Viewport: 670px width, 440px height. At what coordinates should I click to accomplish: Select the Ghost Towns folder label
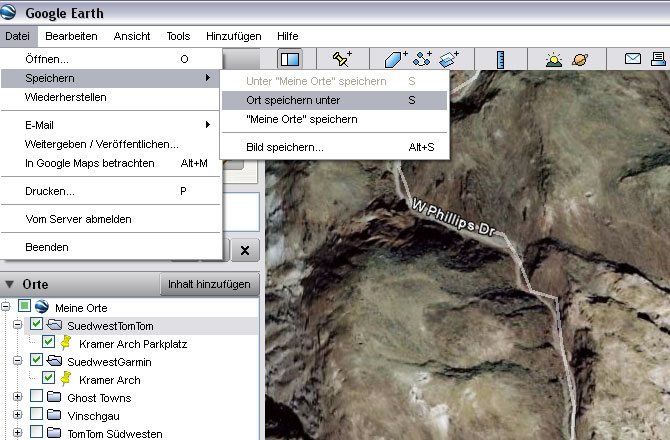[x=99, y=398]
